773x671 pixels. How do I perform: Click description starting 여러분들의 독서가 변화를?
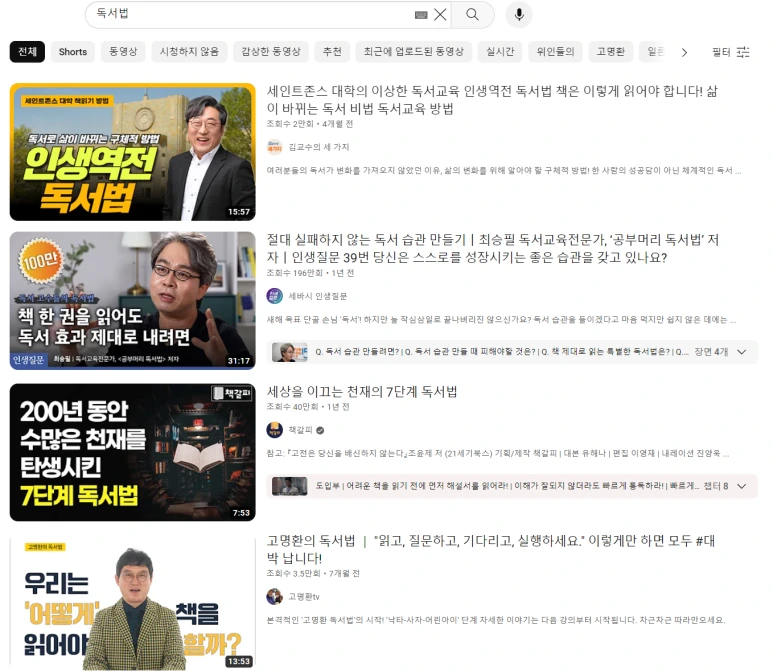click(504, 171)
